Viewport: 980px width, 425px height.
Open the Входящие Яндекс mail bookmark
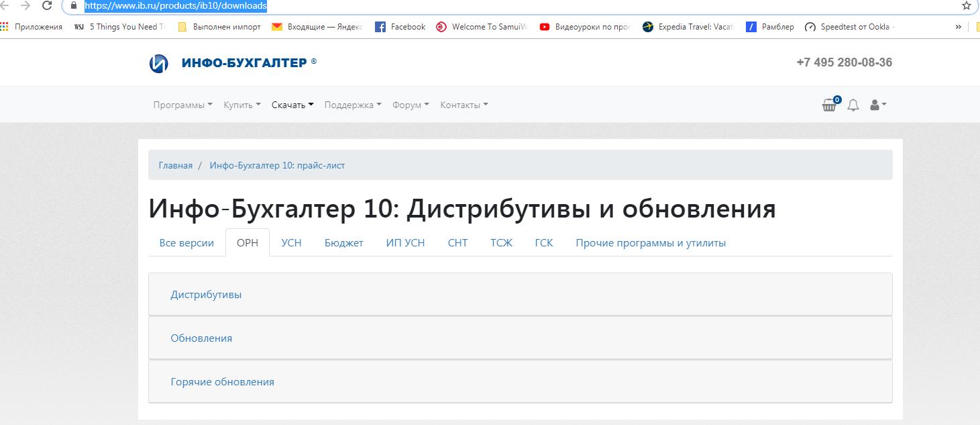[x=317, y=27]
